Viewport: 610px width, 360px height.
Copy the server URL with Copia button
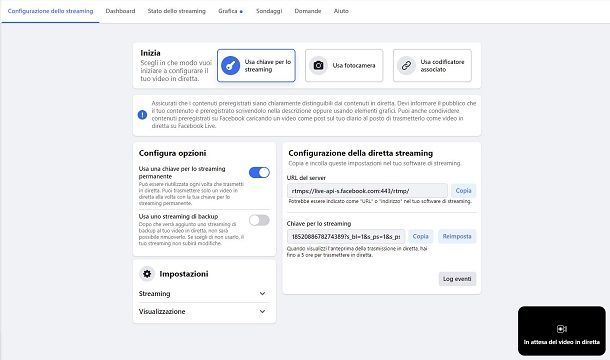[x=463, y=191]
